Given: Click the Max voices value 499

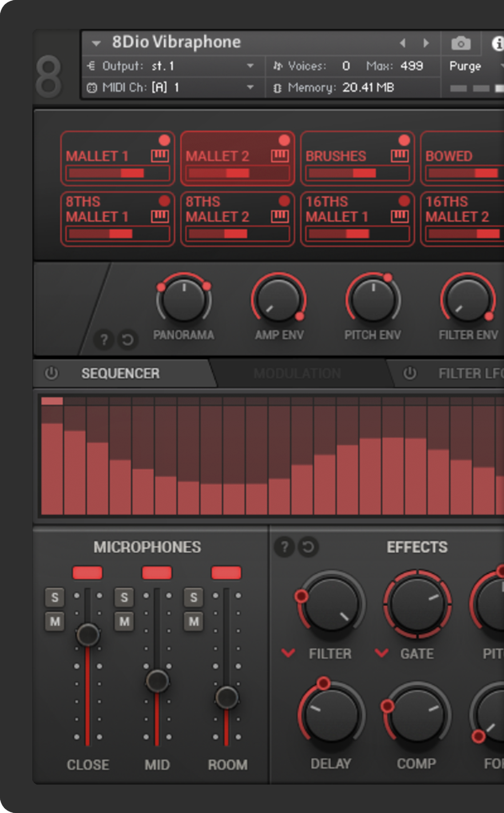Looking at the screenshot, I should coord(412,66).
